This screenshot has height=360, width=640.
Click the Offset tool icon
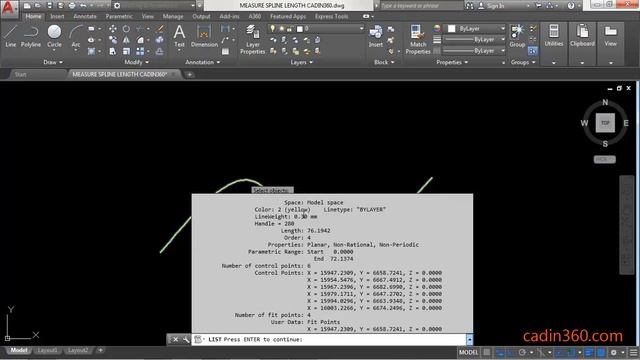(x=160, y=51)
